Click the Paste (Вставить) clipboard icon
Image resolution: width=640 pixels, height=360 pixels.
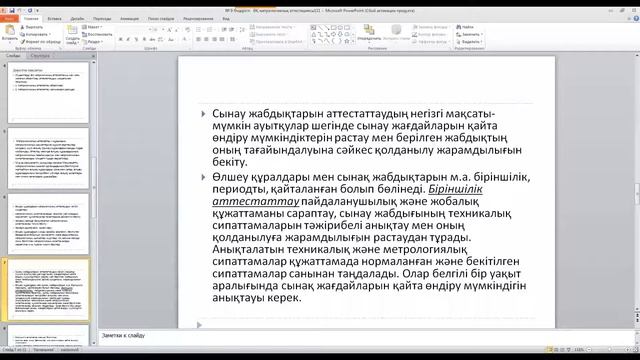(x=9, y=30)
